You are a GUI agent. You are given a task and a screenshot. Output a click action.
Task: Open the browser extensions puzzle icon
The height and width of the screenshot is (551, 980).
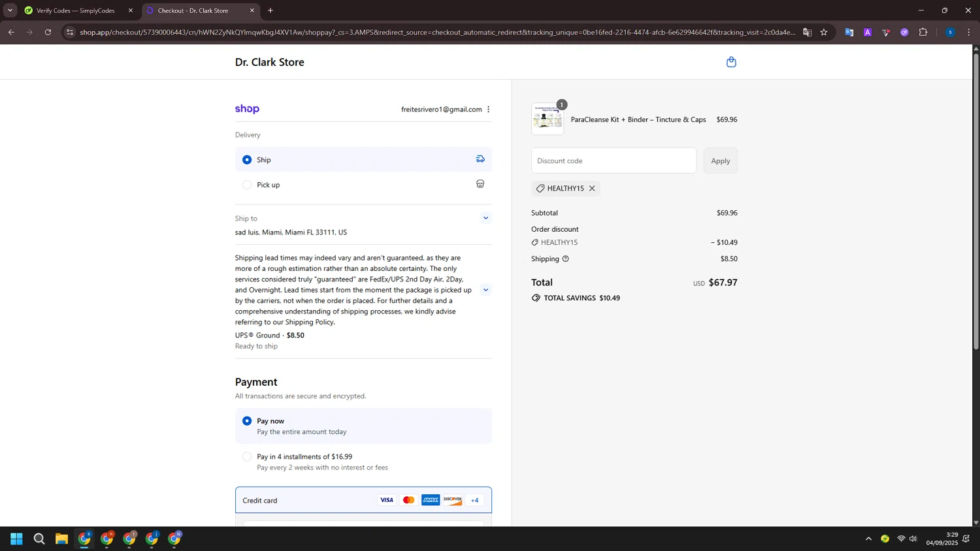(x=923, y=32)
